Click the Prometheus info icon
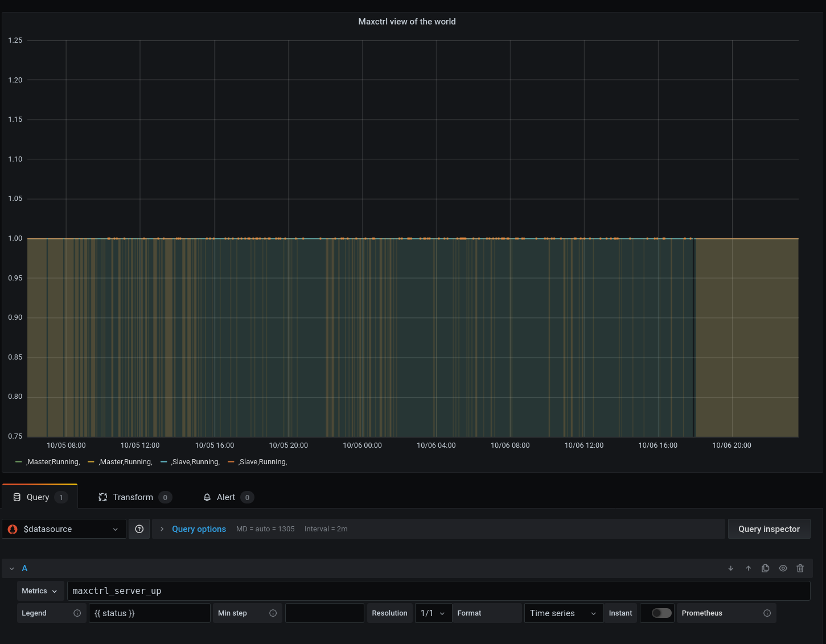The image size is (826, 644). [x=767, y=613]
